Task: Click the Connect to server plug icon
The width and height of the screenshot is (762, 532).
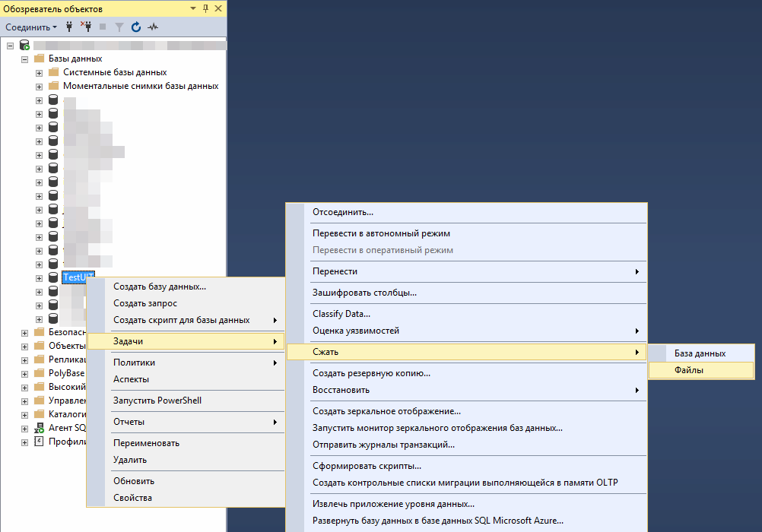Action: point(70,27)
